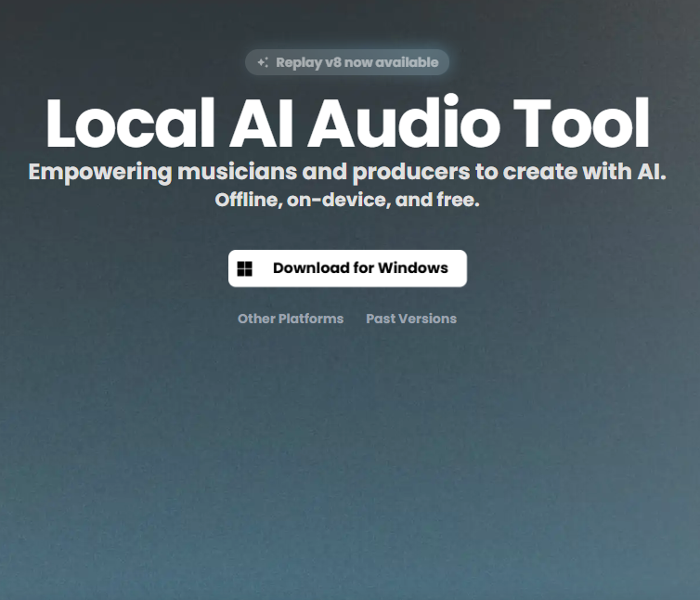
Task: Click the Windows logo icon on the download button
Action: (x=245, y=268)
